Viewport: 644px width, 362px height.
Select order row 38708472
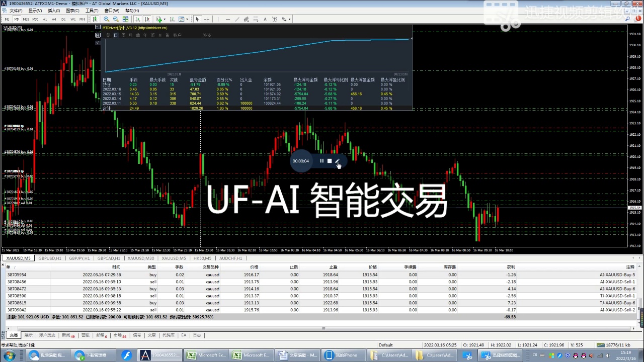click(321, 289)
